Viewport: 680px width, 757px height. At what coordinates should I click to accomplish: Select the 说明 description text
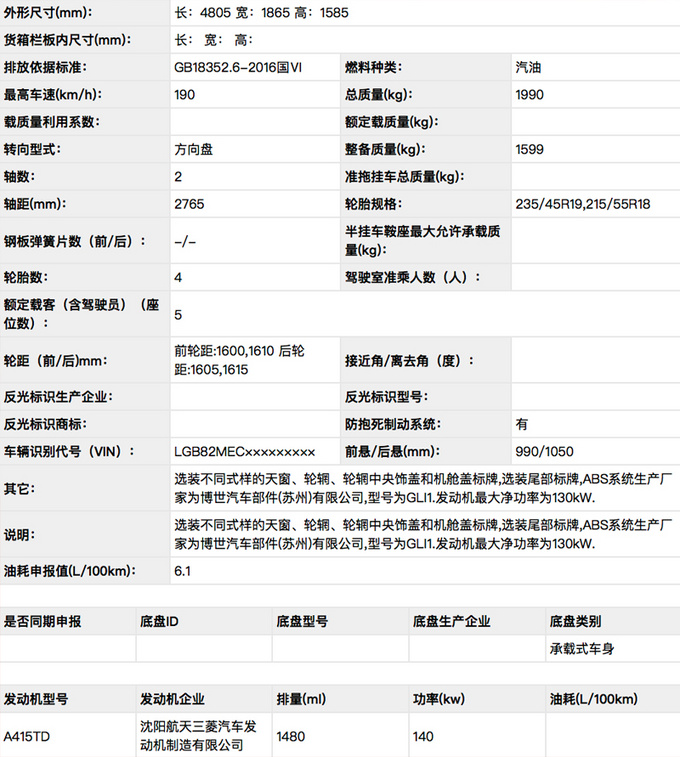423,534
